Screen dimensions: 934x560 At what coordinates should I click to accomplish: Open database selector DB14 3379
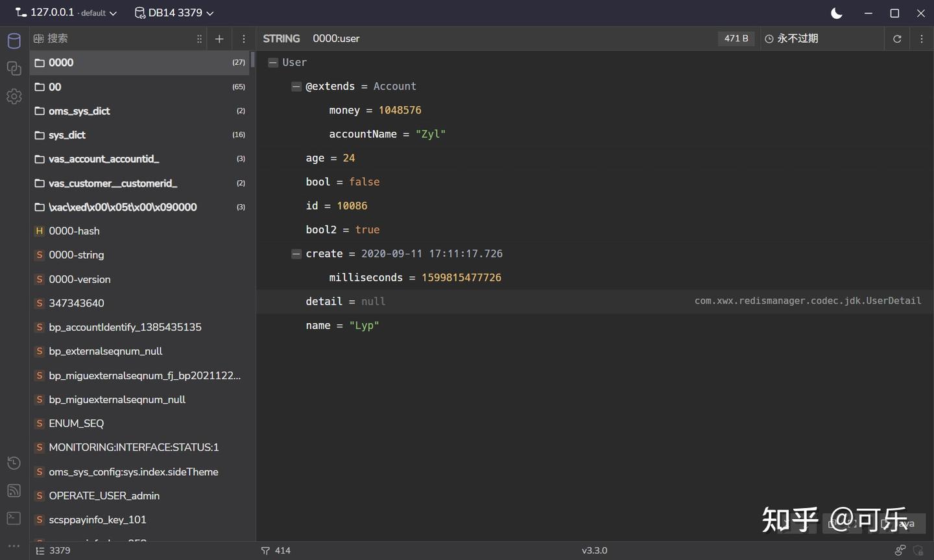point(174,12)
